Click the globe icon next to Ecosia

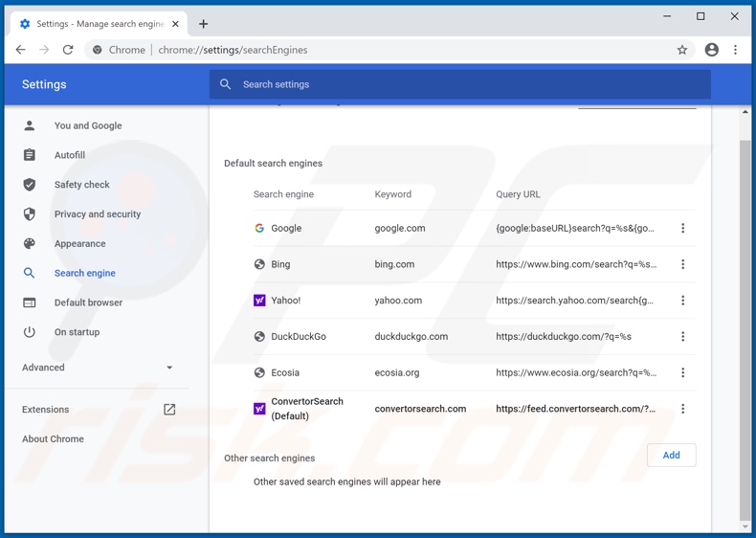(259, 372)
